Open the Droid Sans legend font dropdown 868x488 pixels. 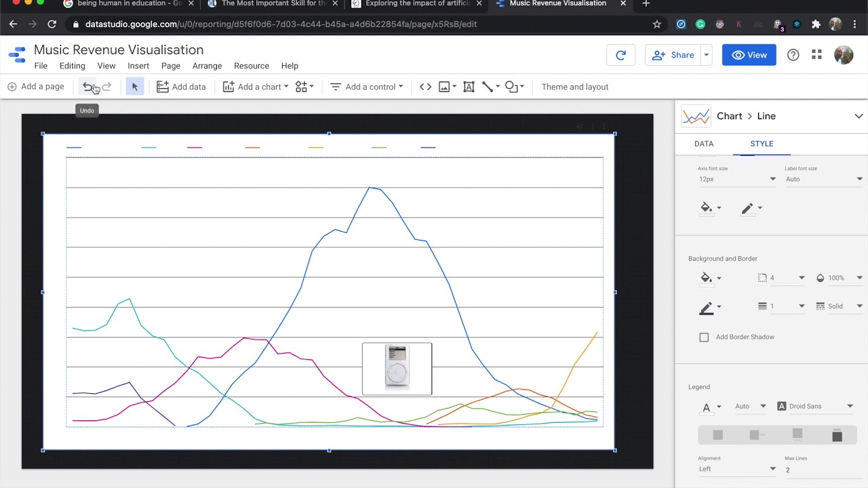click(x=815, y=406)
